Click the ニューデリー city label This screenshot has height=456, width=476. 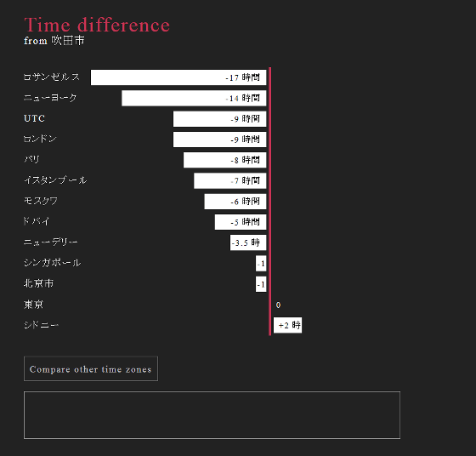pyautogui.click(x=51, y=242)
